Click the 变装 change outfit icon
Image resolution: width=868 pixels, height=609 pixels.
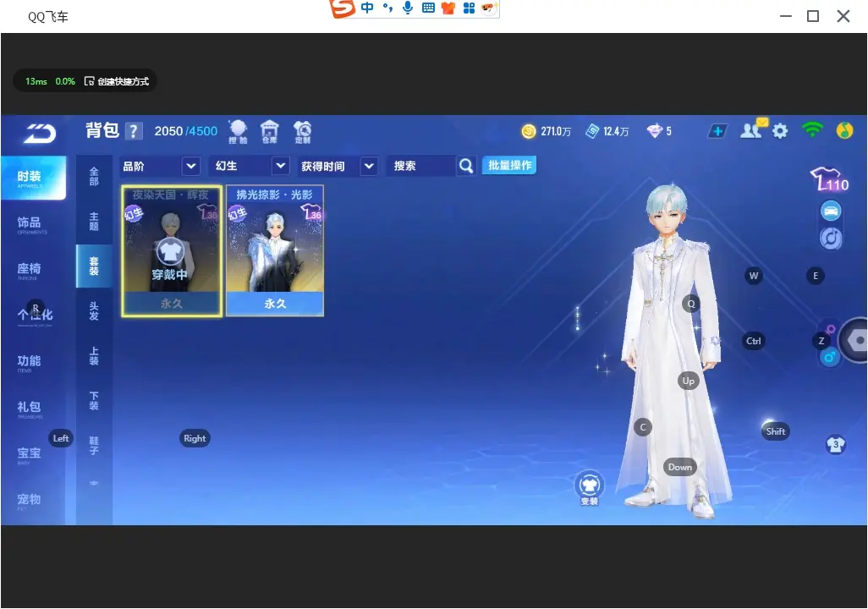pyautogui.click(x=589, y=488)
